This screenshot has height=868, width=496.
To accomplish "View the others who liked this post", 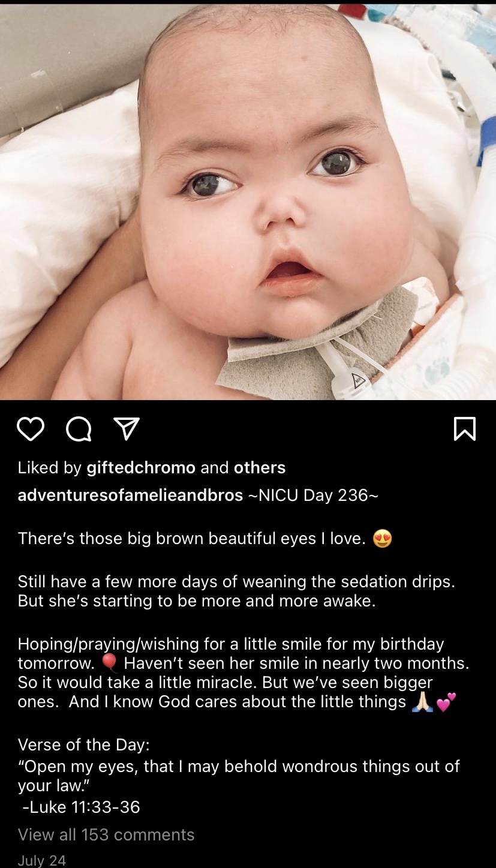I will coord(259,468).
